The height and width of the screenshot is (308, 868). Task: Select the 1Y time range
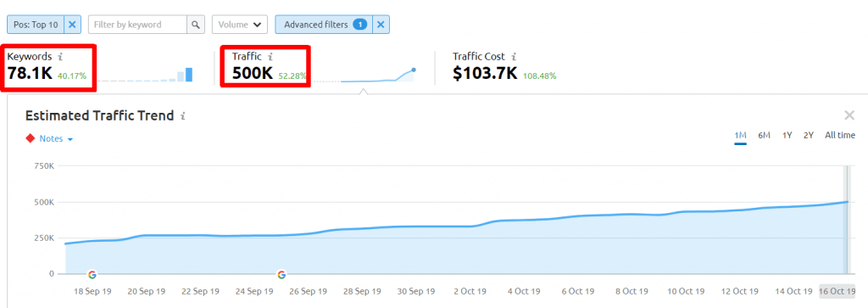(x=787, y=135)
